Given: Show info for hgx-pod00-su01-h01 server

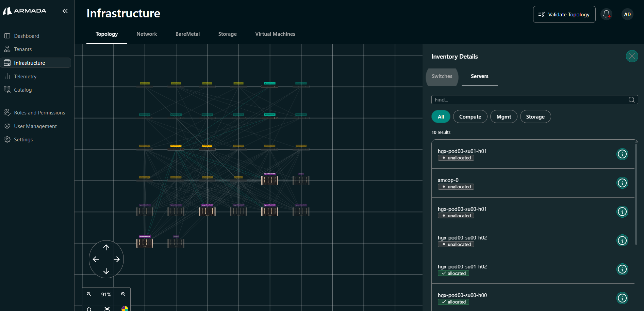Looking at the screenshot, I should click(x=622, y=154).
